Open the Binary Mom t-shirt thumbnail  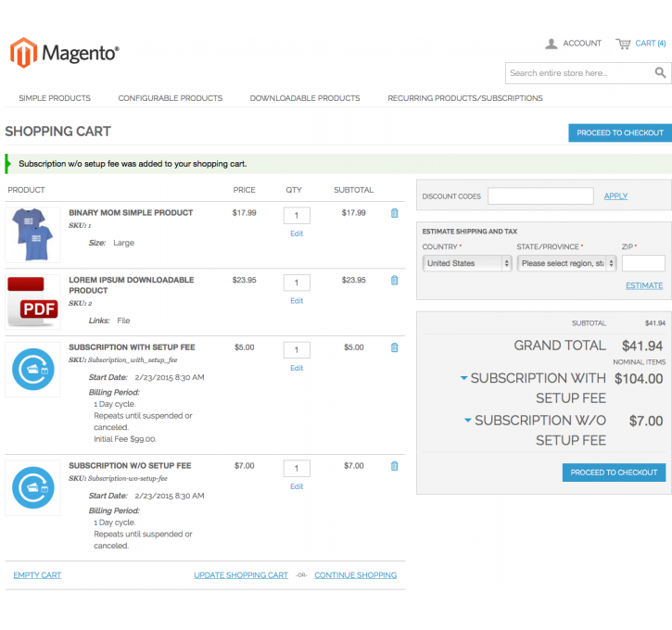pos(32,234)
